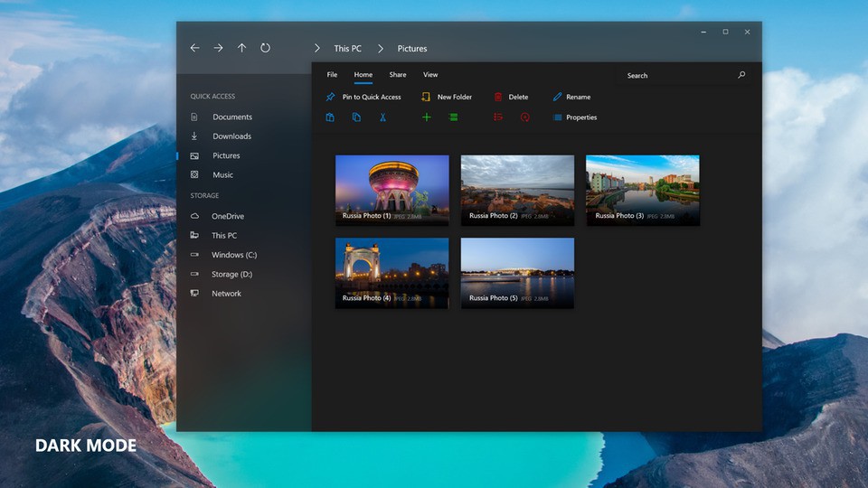
Task: Navigate up one folder level
Action: pyautogui.click(x=241, y=48)
